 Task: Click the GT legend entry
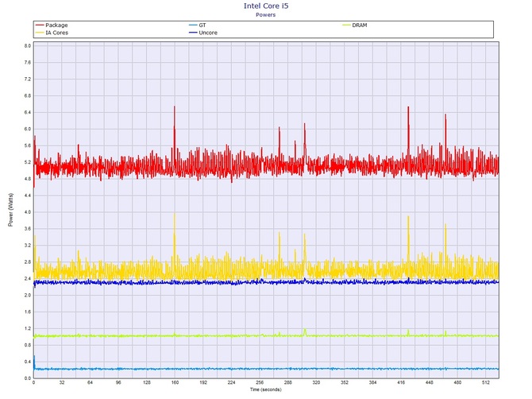coord(198,25)
